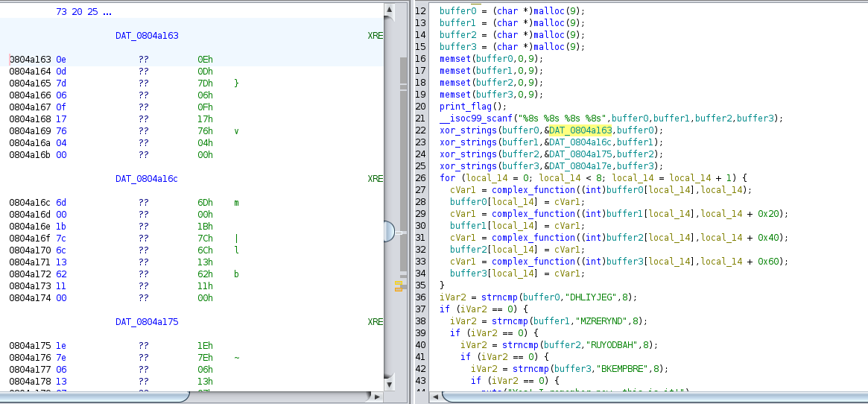Screen dimensions: 868x404
Task: Click the XRE reference beside DAT_0804a175
Action: 376,322
